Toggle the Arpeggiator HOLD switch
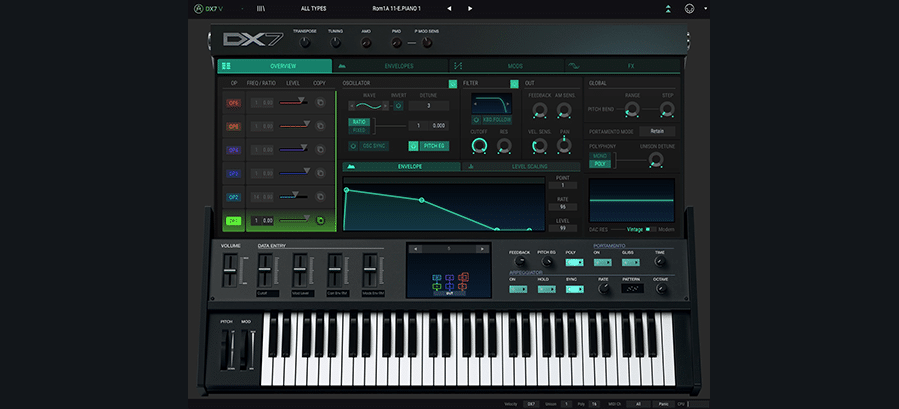This screenshot has width=899, height=409. (546, 289)
